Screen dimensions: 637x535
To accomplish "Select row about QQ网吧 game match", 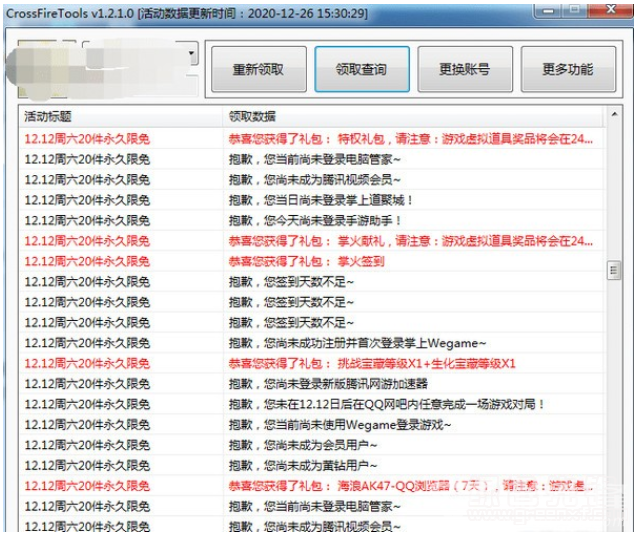I will [x=312, y=404].
